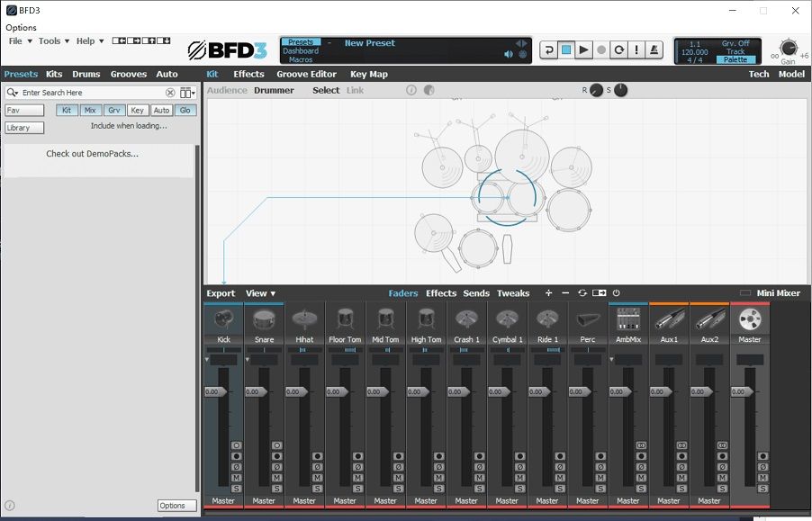Click the info icon beside Link
812x521 pixels.
tap(411, 90)
